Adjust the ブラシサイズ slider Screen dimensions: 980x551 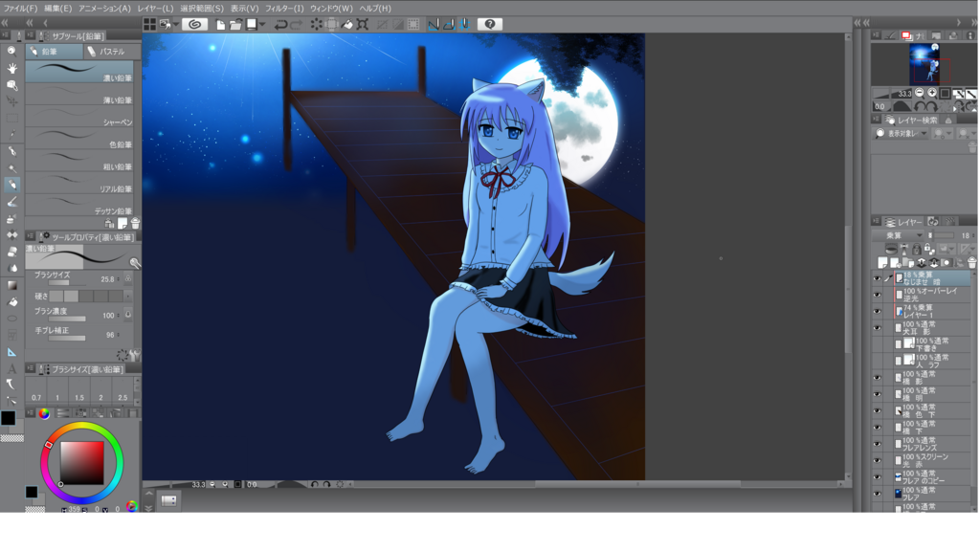pos(68,283)
